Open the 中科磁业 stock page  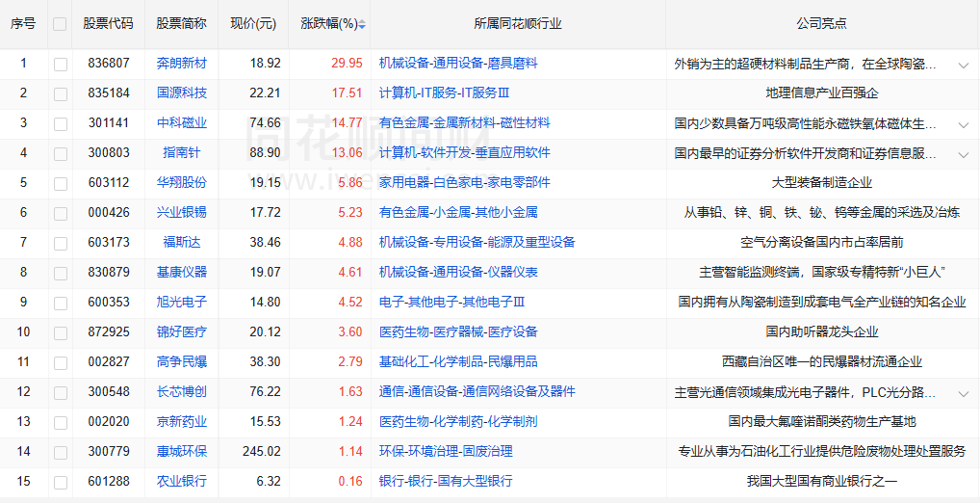point(181,122)
